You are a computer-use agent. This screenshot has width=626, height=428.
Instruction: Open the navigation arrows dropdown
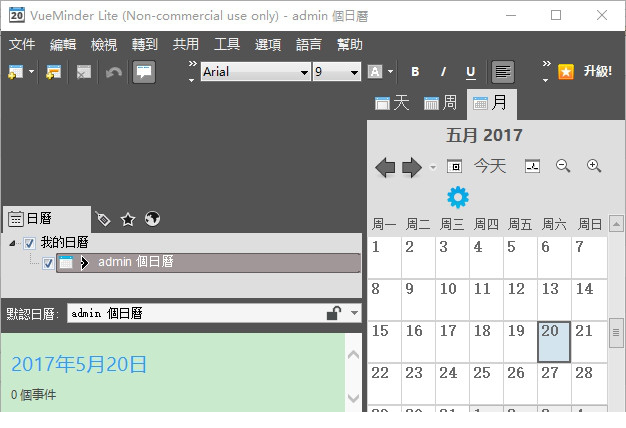433,167
